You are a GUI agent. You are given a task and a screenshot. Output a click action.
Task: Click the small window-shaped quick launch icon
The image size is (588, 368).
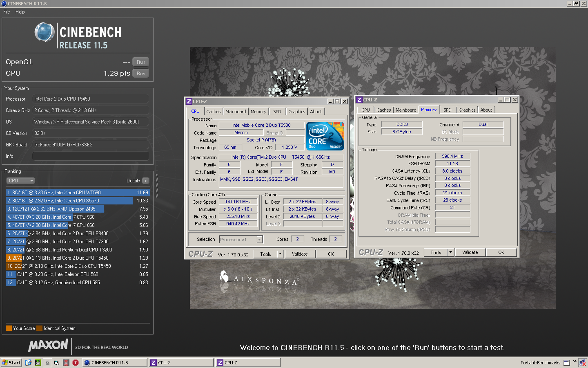56,362
